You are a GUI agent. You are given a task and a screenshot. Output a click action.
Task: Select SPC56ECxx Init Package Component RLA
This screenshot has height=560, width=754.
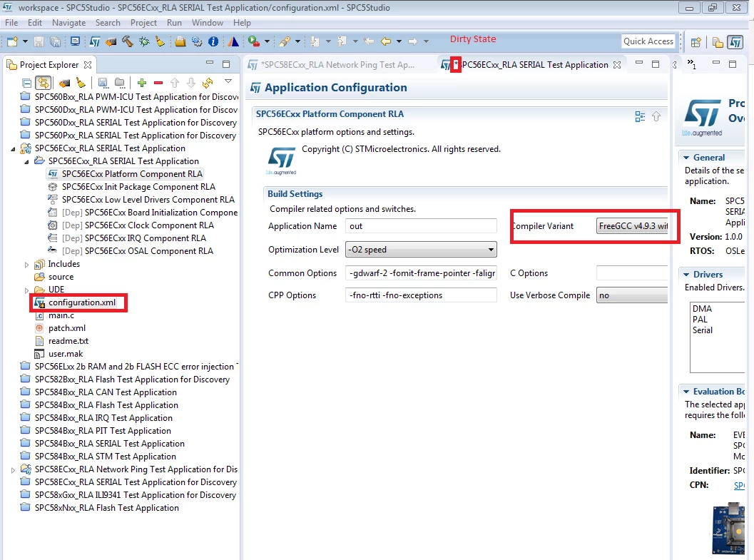(138, 187)
